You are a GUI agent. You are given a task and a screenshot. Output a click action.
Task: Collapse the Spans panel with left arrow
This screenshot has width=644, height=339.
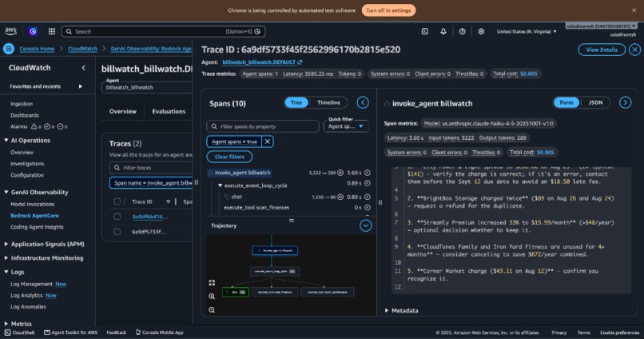tap(363, 102)
